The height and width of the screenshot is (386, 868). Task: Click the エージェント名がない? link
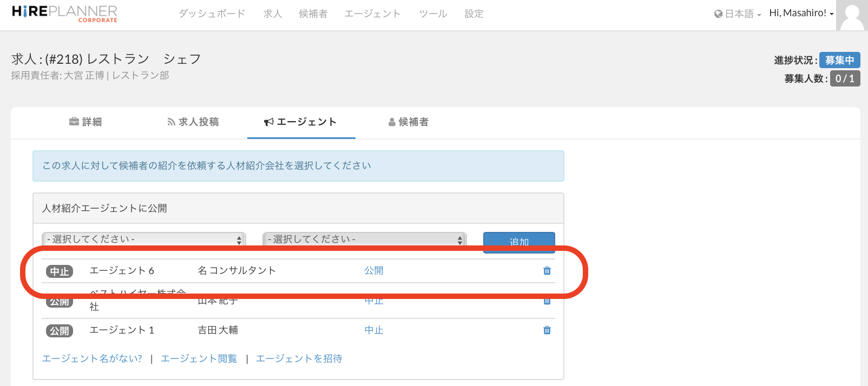tap(92, 358)
